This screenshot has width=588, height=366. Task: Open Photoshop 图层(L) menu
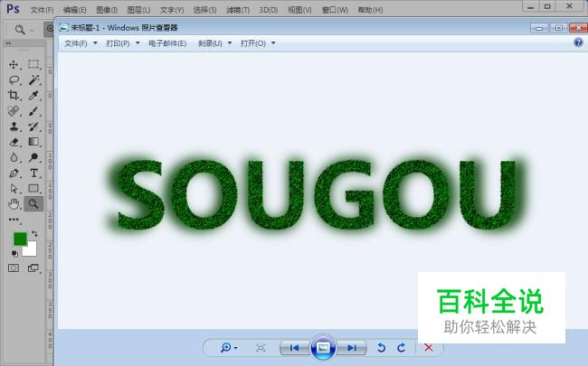(x=138, y=10)
